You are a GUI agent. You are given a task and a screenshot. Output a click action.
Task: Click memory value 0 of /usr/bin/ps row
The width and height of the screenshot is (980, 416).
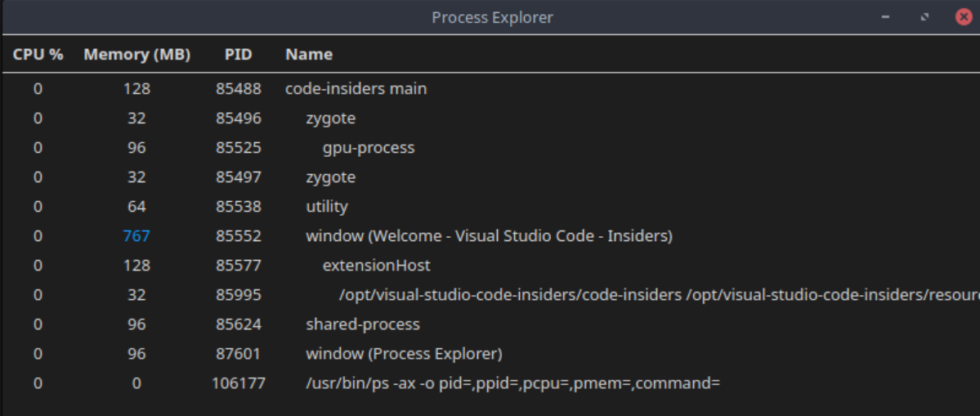(136, 382)
